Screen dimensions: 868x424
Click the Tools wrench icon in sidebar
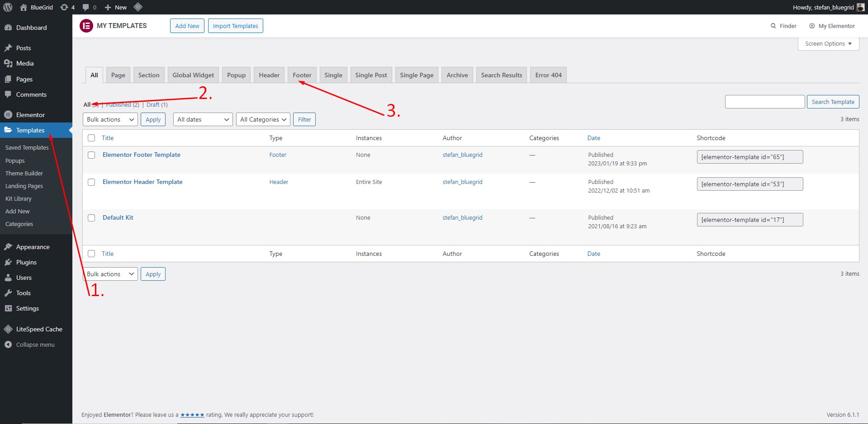8,293
